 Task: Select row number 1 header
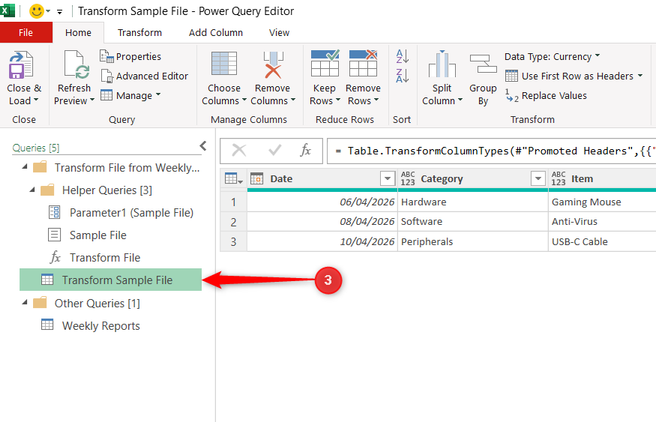coord(233,202)
